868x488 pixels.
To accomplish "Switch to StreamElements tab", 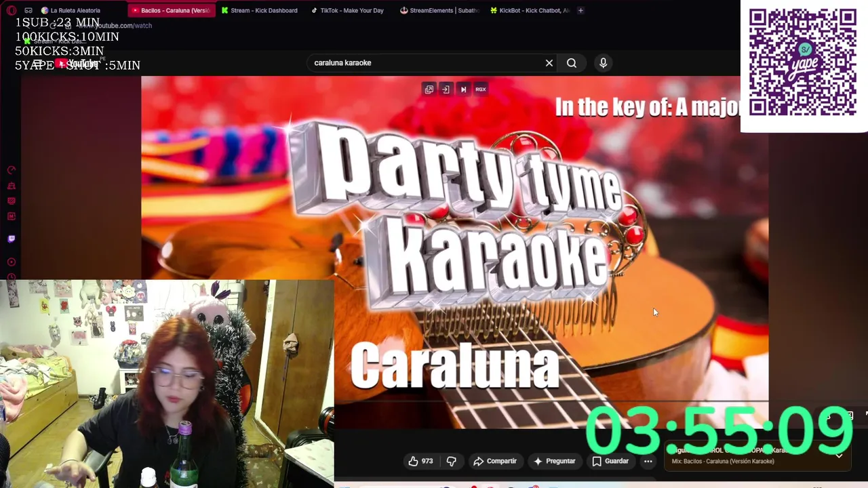I will click(439, 10).
